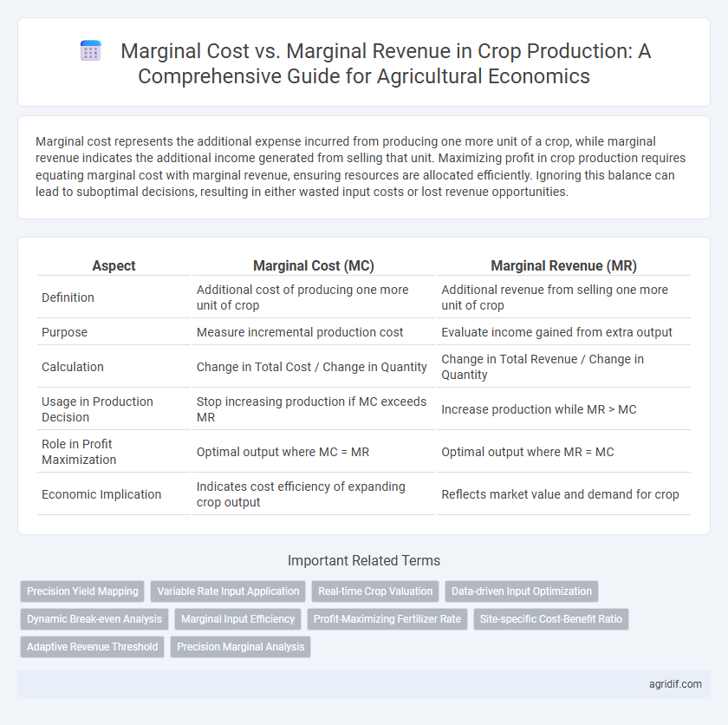Click 'Optimal output where MR = MC' cell
Viewport: 728px width, 725px height.
coord(563,452)
